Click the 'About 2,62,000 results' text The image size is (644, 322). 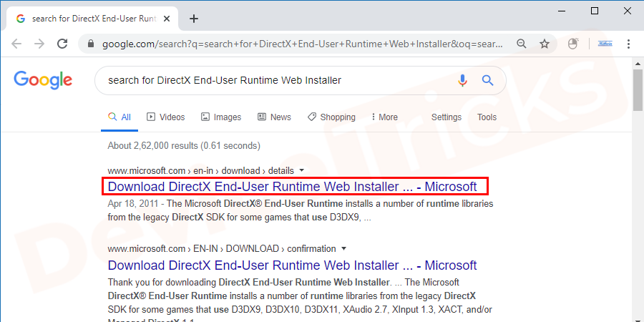point(184,145)
